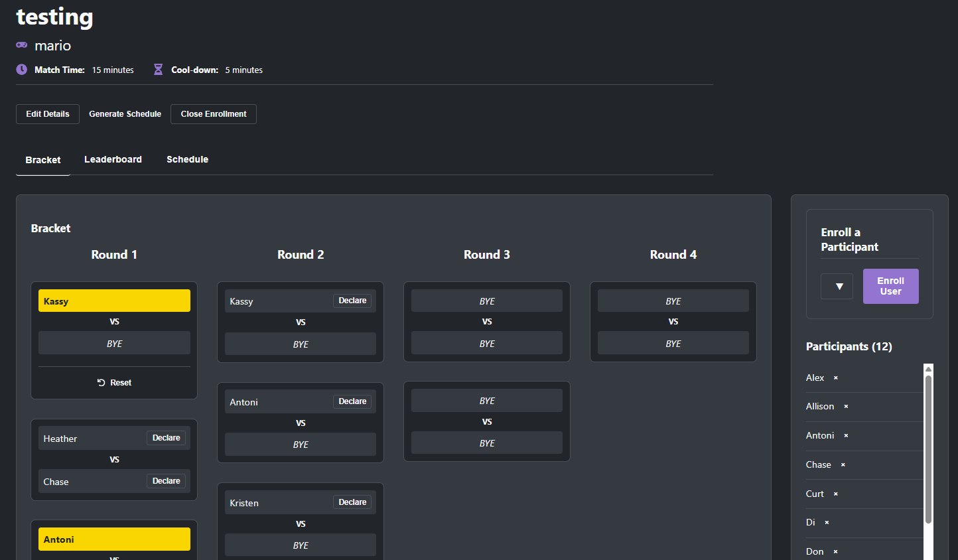Viewport: 958px width, 560px height.
Task: Click the 5 minutes cool-down value
Action: click(243, 70)
